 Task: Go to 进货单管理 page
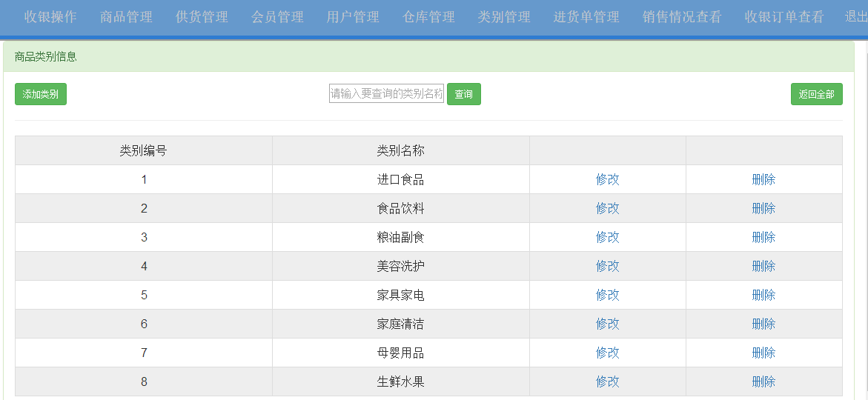[x=586, y=17]
